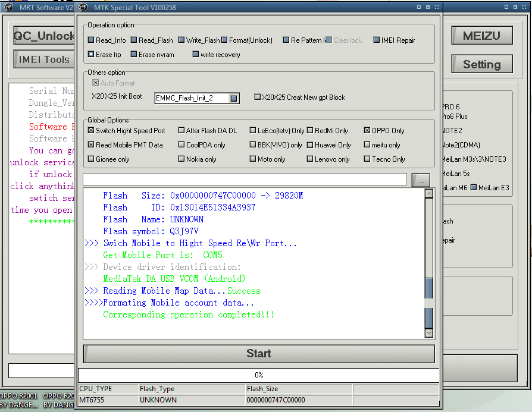Check the Tecno Only box

pyautogui.click(x=367, y=159)
